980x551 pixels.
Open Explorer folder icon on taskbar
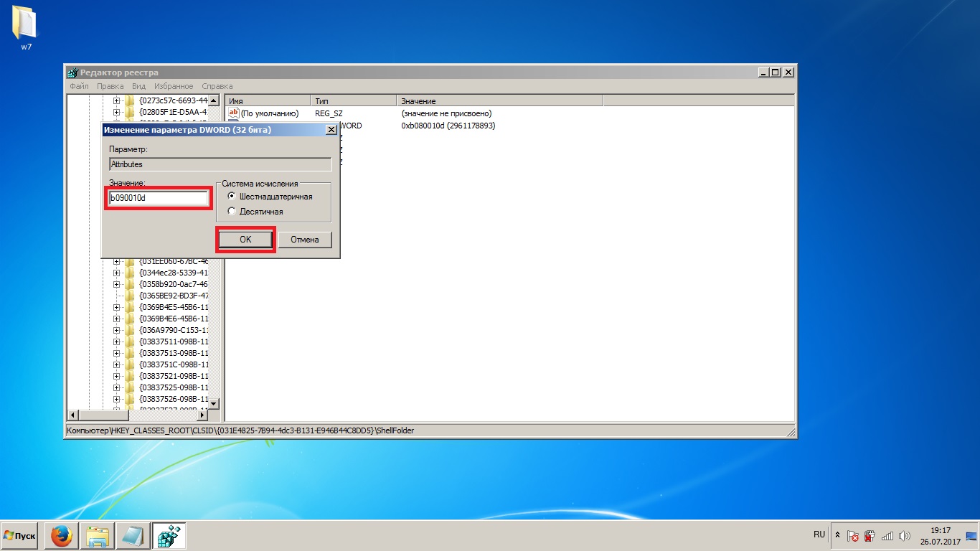click(x=98, y=536)
